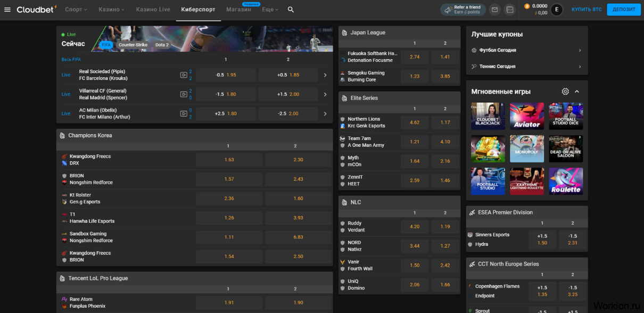Click the Bitcoin balance icon

pyautogui.click(x=527, y=6)
